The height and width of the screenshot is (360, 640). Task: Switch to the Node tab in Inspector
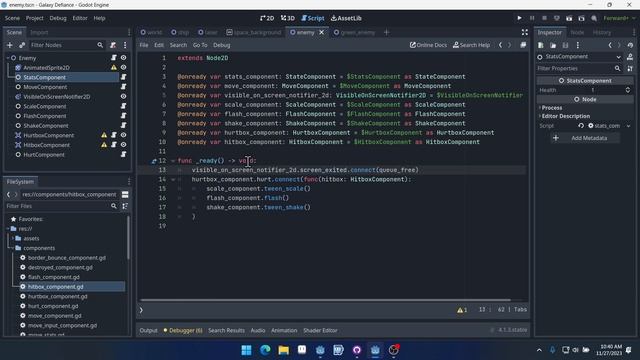tap(577, 32)
